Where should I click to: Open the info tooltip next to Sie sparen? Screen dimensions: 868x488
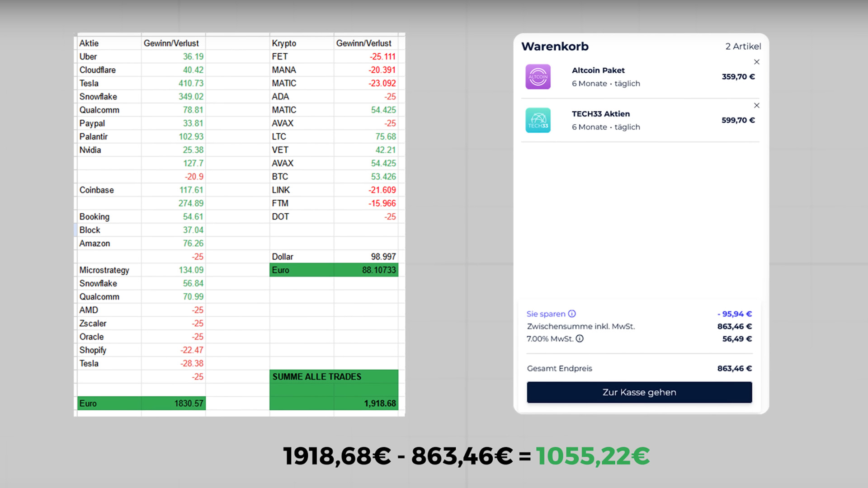[572, 314]
